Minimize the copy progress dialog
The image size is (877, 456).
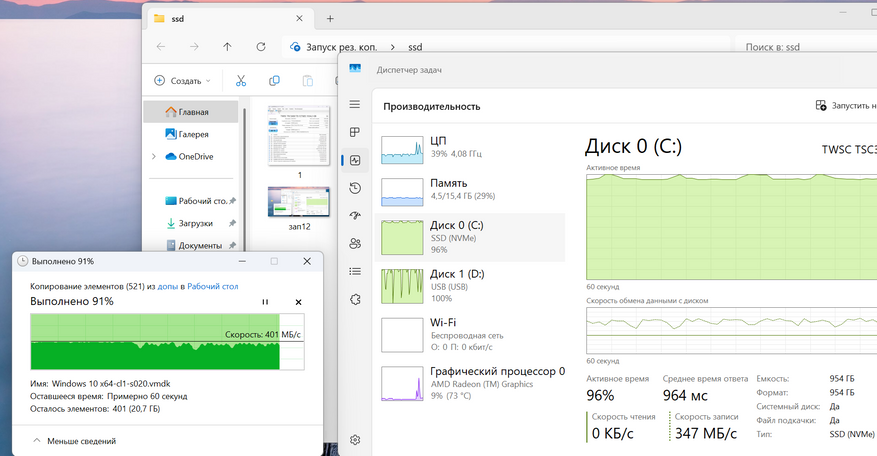tap(242, 261)
